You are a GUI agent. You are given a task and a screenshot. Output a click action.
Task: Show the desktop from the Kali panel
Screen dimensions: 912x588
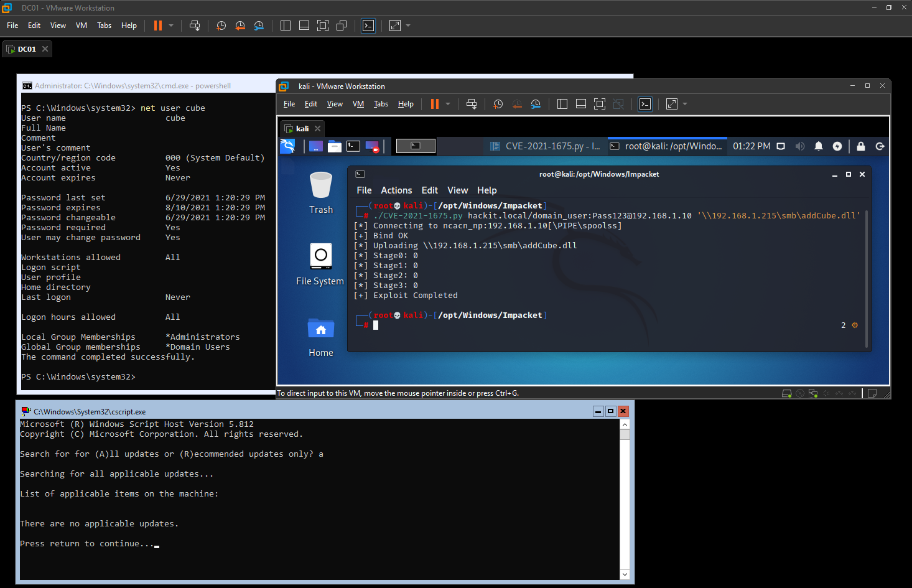316,146
